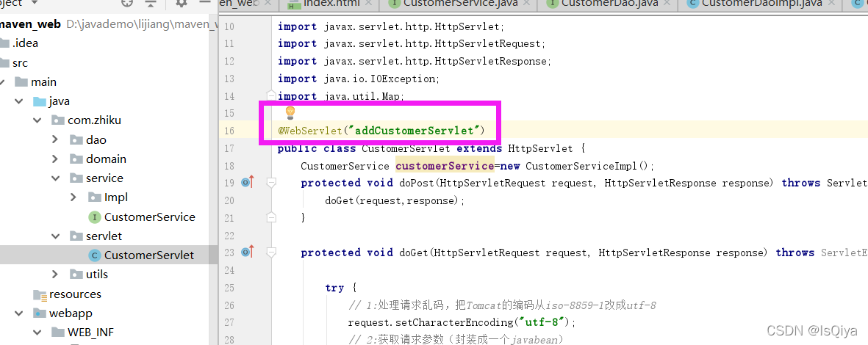This screenshot has width=868, height=345.
Task: Click the webapp folder icon
Action: 39,313
